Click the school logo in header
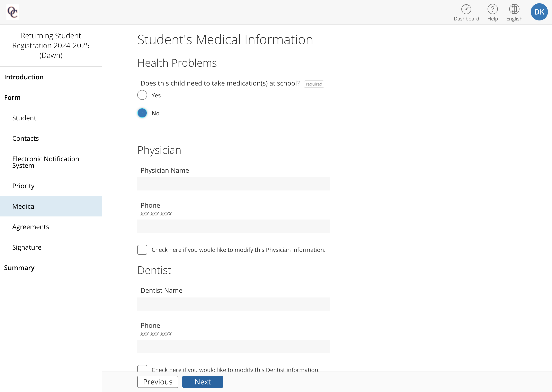This screenshot has width=552, height=392. pos(12,12)
